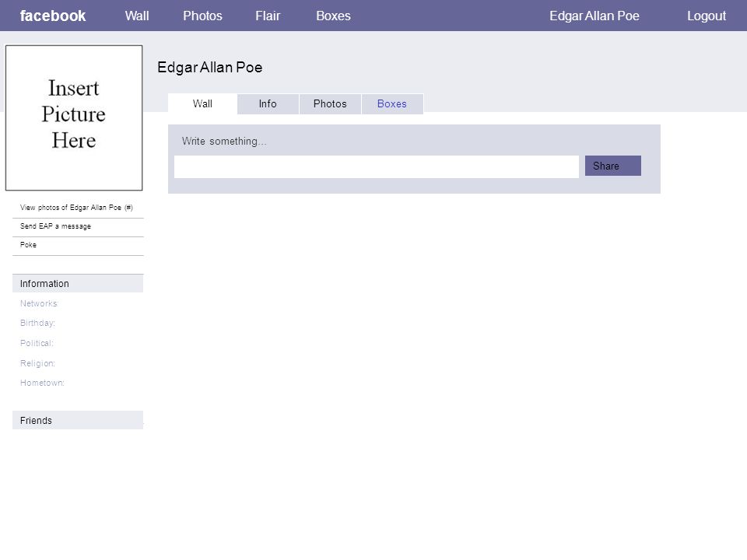Log out using the Logout link
The image size is (747, 560).
[707, 16]
